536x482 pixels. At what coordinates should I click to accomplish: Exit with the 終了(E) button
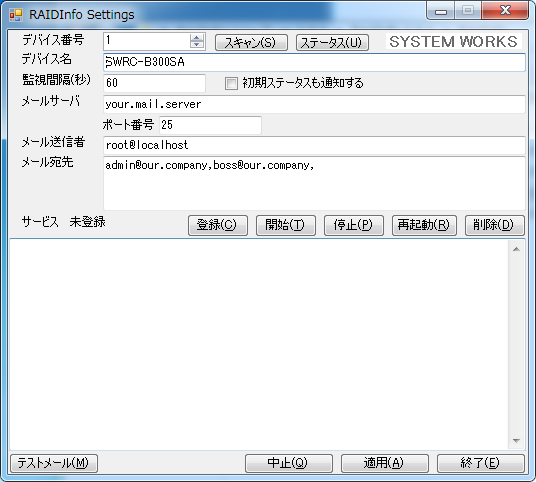click(x=480, y=463)
